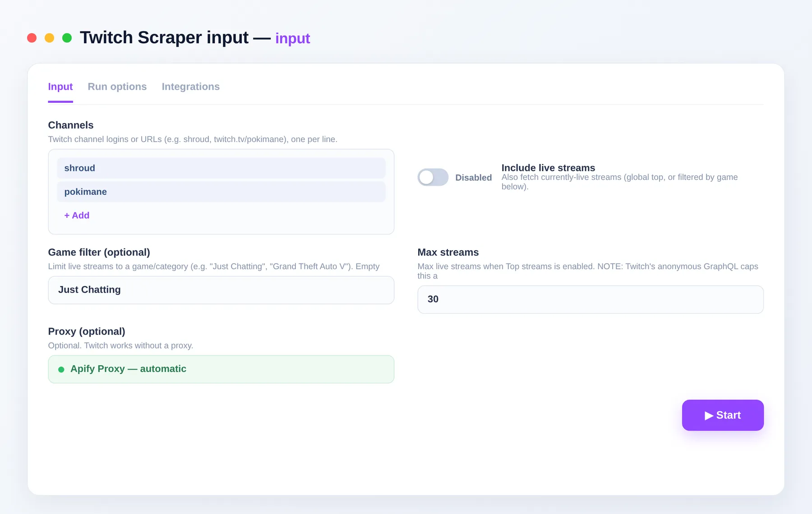Click the Game filter (optional) heading
This screenshot has width=812, height=514.
99,252
